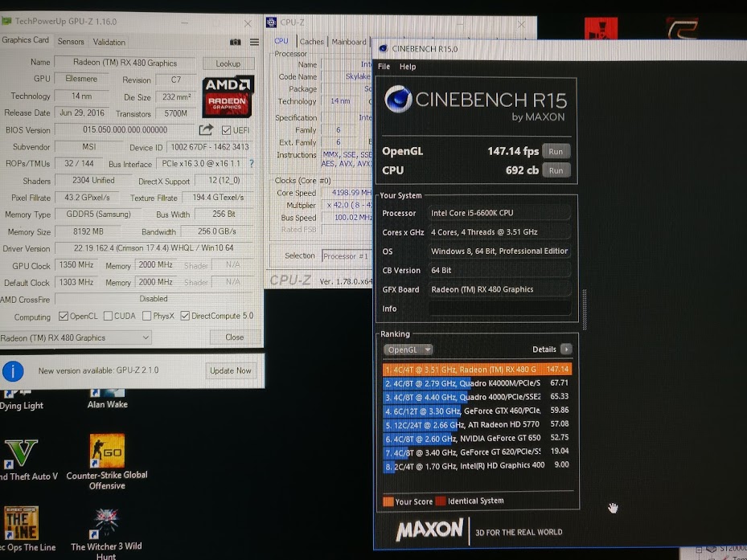Viewport: 747px width, 560px height.
Task: Select ranking row 2 Quadro K4000M
Action: tap(477, 383)
